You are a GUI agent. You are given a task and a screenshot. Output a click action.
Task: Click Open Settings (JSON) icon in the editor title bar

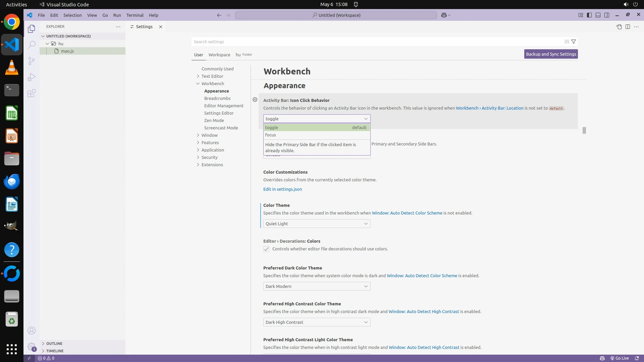click(x=619, y=27)
